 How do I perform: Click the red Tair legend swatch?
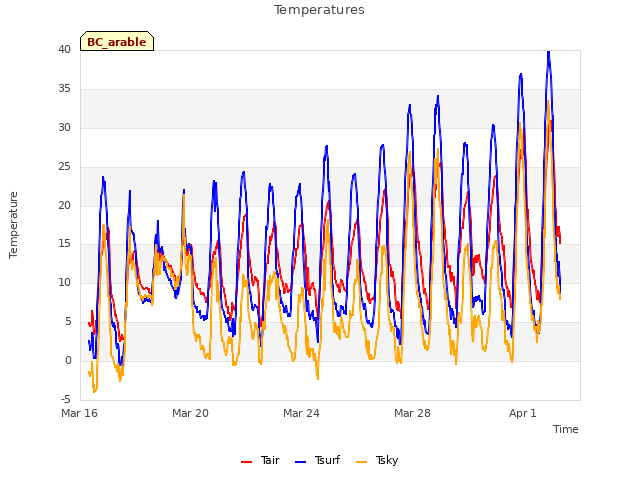247,462
